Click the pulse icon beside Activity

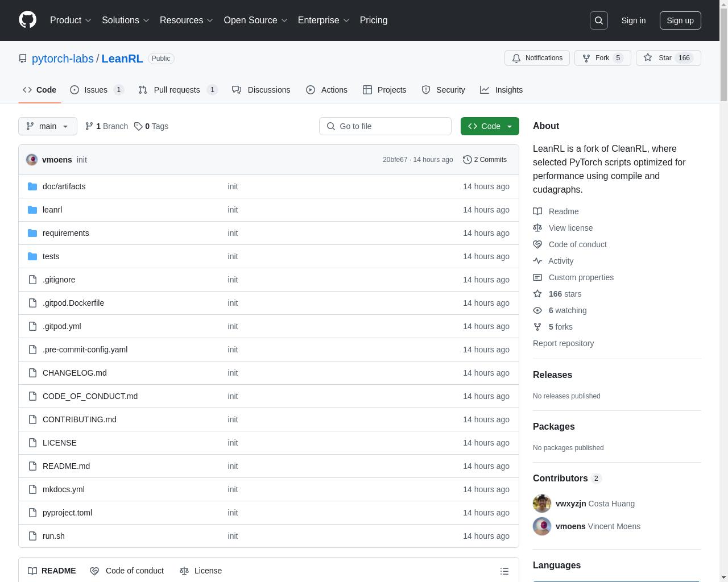pyautogui.click(x=537, y=261)
